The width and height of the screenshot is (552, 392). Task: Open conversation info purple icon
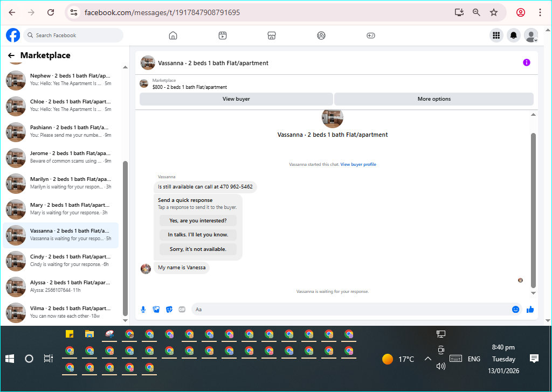526,62
